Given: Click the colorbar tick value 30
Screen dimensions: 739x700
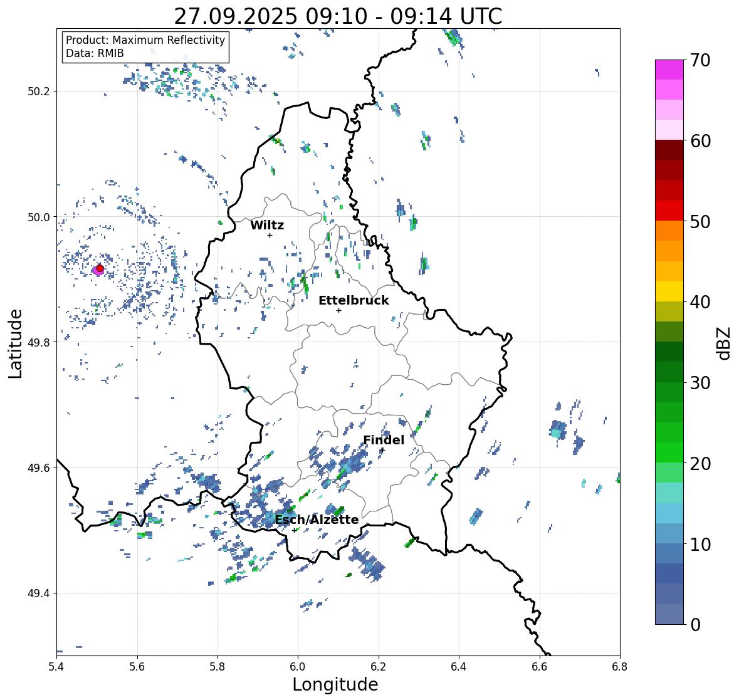Looking at the screenshot, I should coord(700,382).
